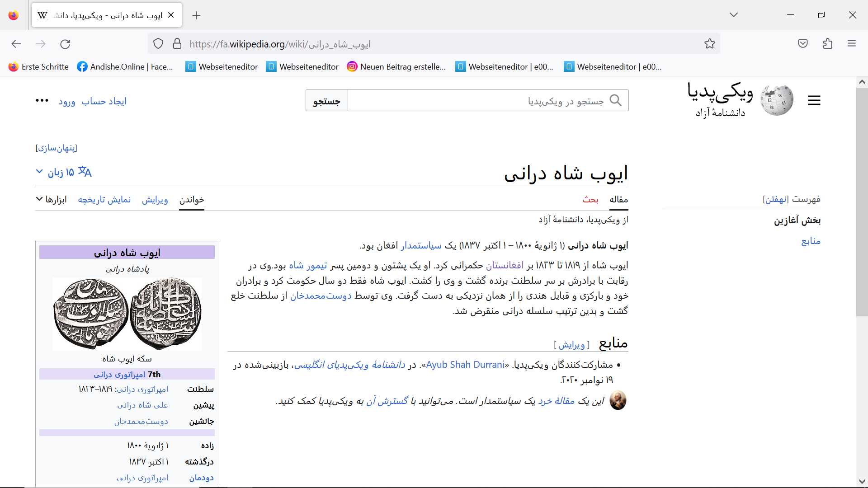Expand the ۱۵ زبان languages dropdown
Screen dimensions: 868x488
63,172
